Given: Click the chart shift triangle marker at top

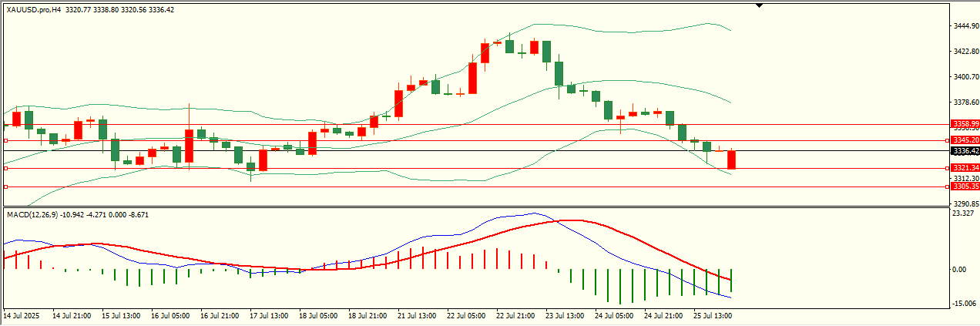Looking at the screenshot, I should (760, 5).
